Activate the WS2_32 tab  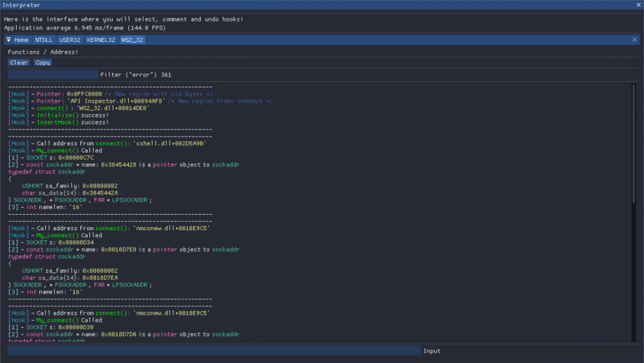point(132,40)
